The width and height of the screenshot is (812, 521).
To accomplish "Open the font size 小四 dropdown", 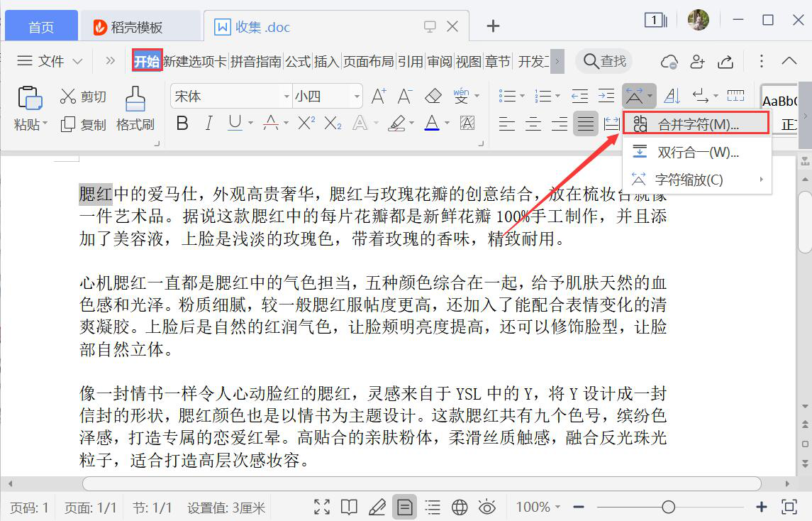I will [x=356, y=97].
